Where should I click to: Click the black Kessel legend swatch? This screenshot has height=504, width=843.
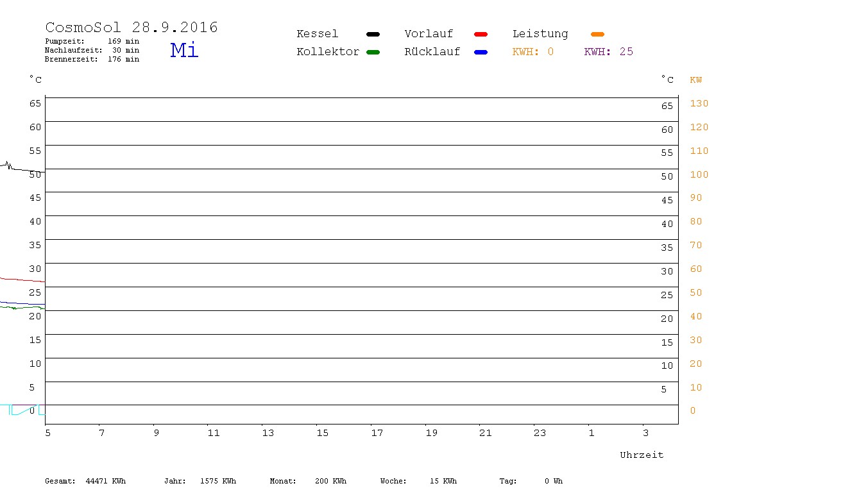tap(373, 34)
